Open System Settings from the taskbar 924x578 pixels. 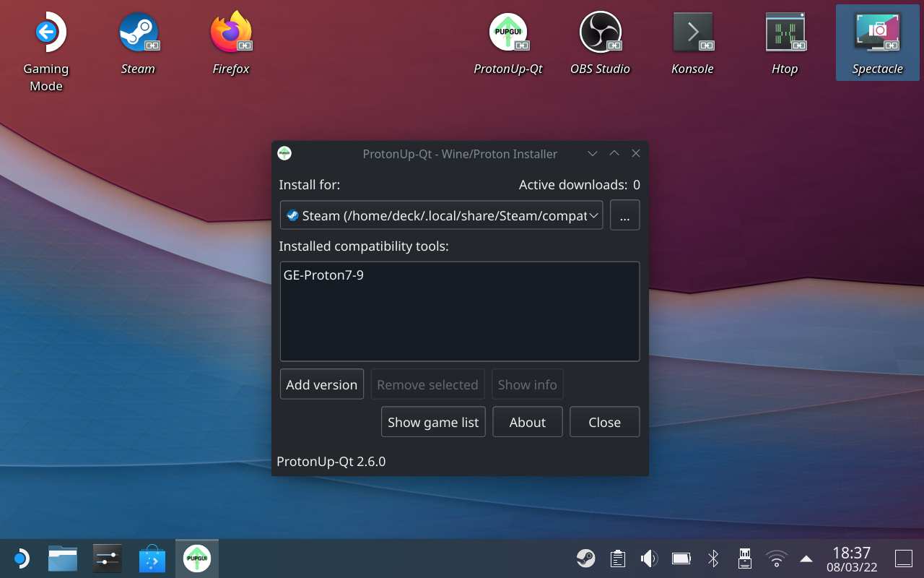click(x=108, y=558)
